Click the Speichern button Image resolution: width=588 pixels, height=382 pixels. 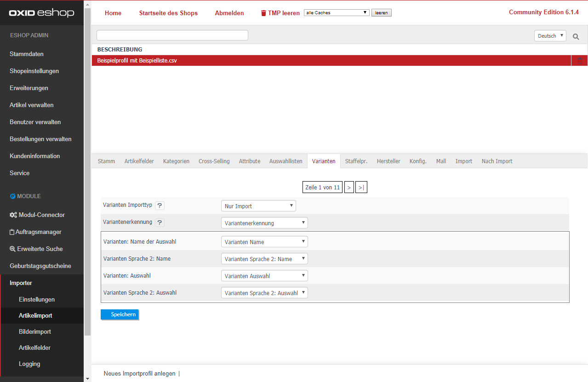coord(120,314)
